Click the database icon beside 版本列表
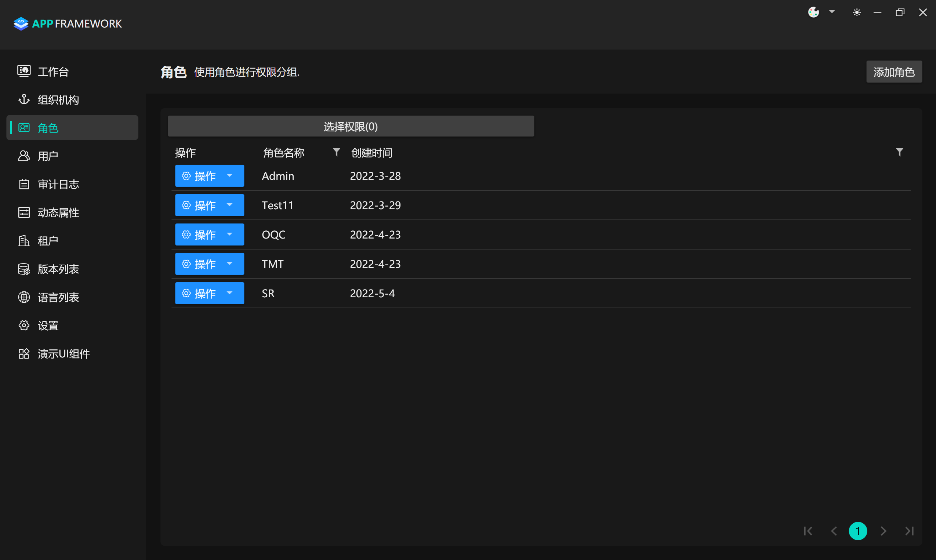Viewport: 936px width, 560px height. (x=24, y=269)
